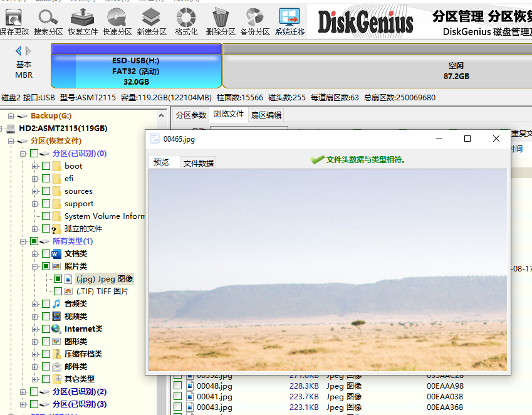Click the previewed landscape image of 00465.jpg

click(x=328, y=270)
